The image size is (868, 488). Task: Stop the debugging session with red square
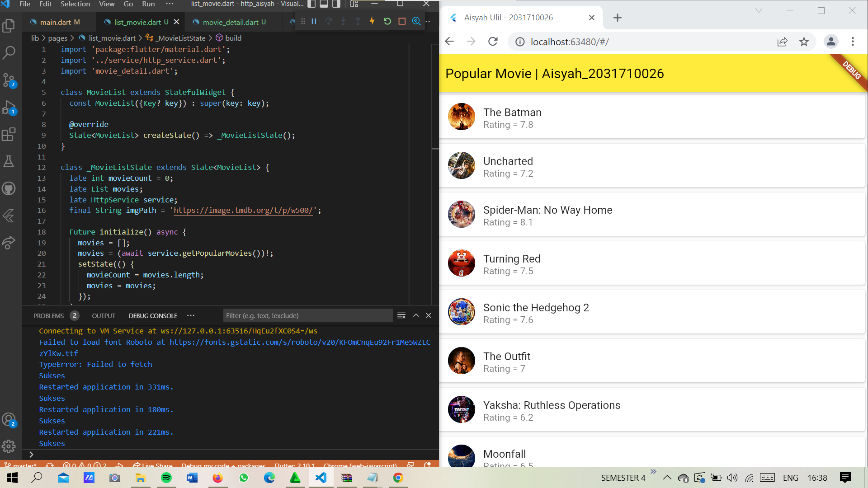(x=402, y=21)
